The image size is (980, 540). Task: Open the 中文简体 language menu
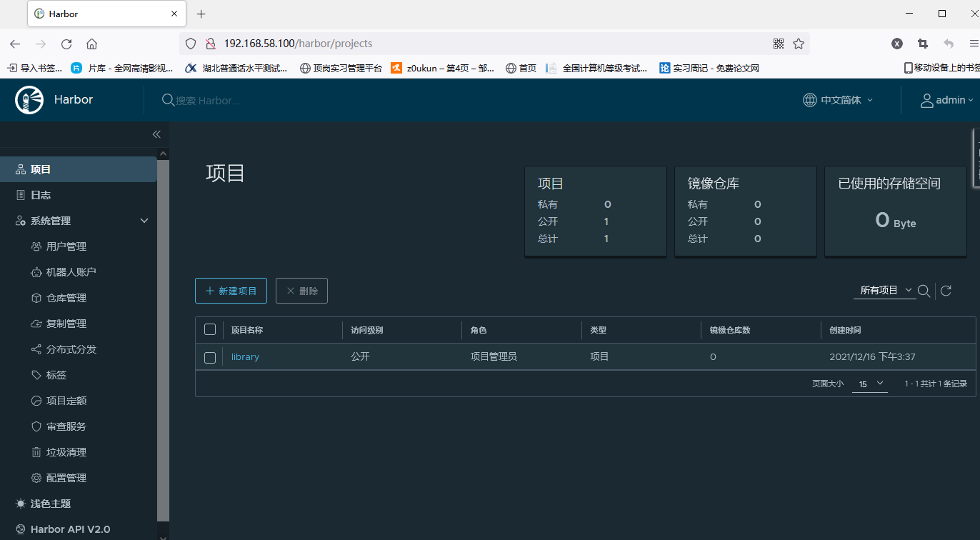[x=837, y=100]
